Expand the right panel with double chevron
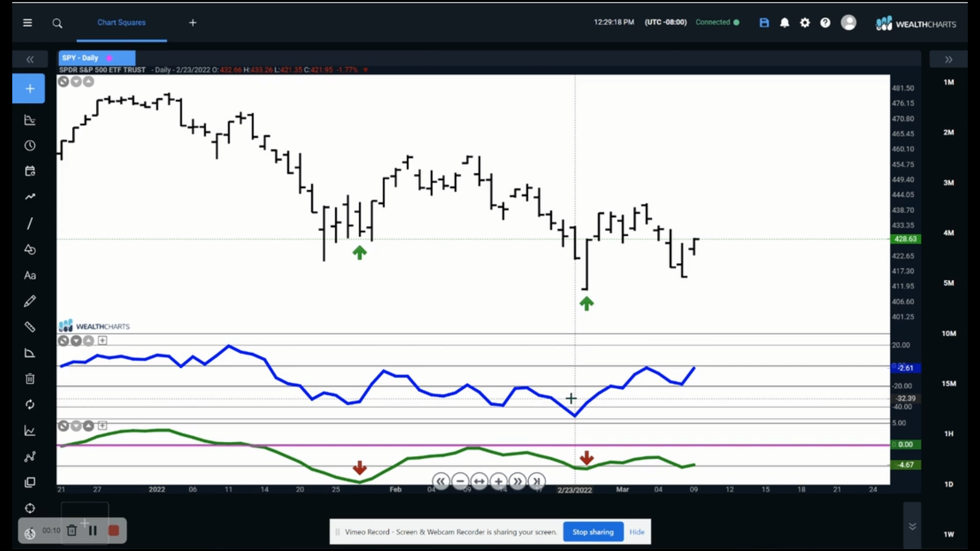This screenshot has width=980, height=551. [948, 60]
